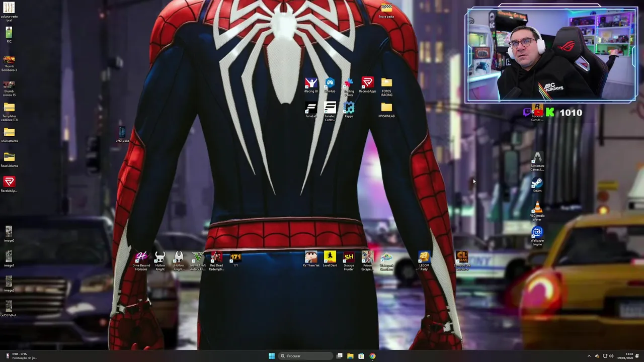Open the Storage Hunter shortcut

[349, 261]
